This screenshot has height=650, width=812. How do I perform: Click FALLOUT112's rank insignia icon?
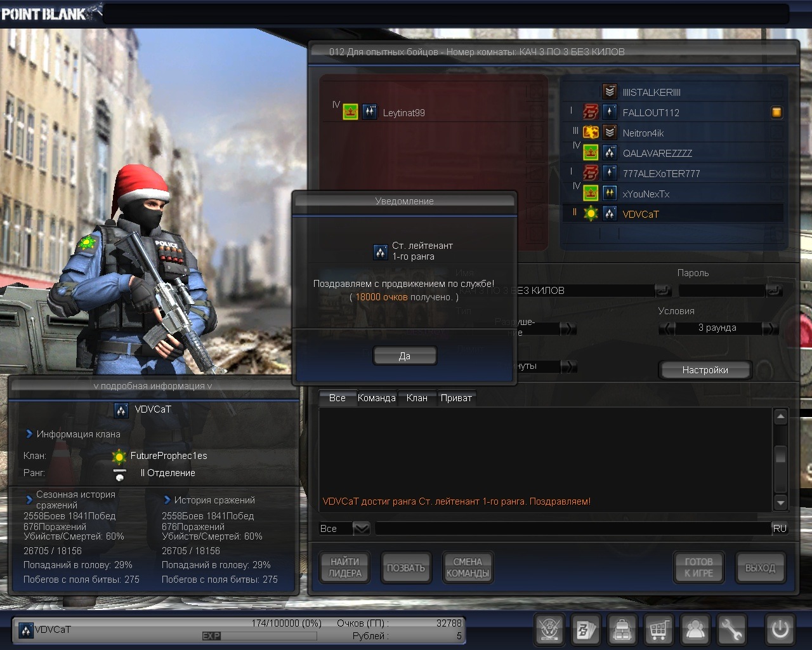(610, 112)
